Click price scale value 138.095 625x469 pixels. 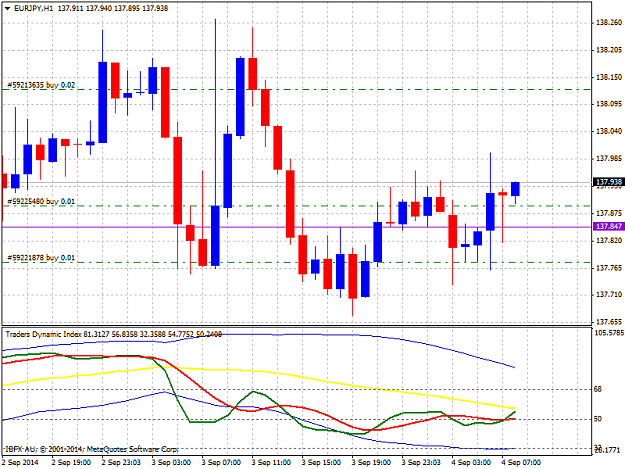(609, 104)
